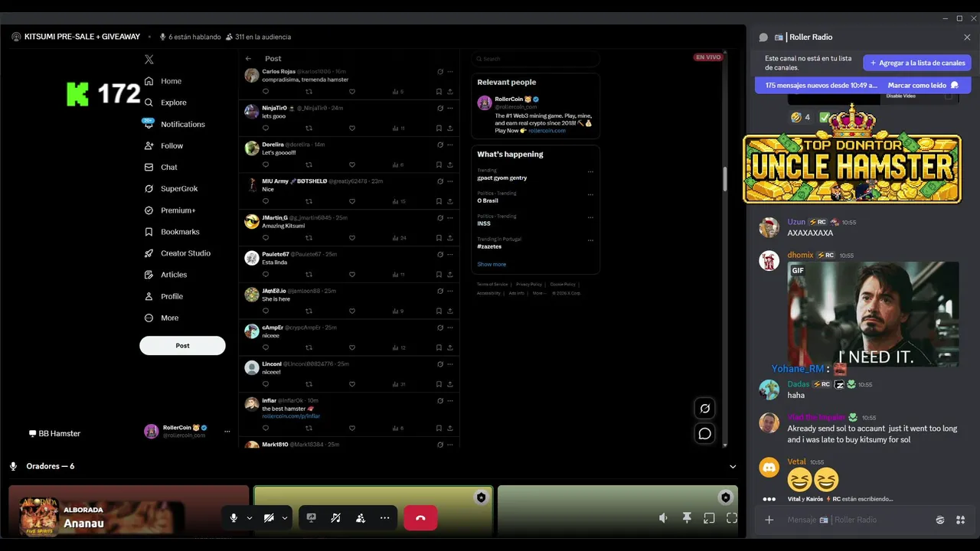Viewport: 980px width, 551px height.
Task: Open options for the #zazetes trend
Action: 590,240
